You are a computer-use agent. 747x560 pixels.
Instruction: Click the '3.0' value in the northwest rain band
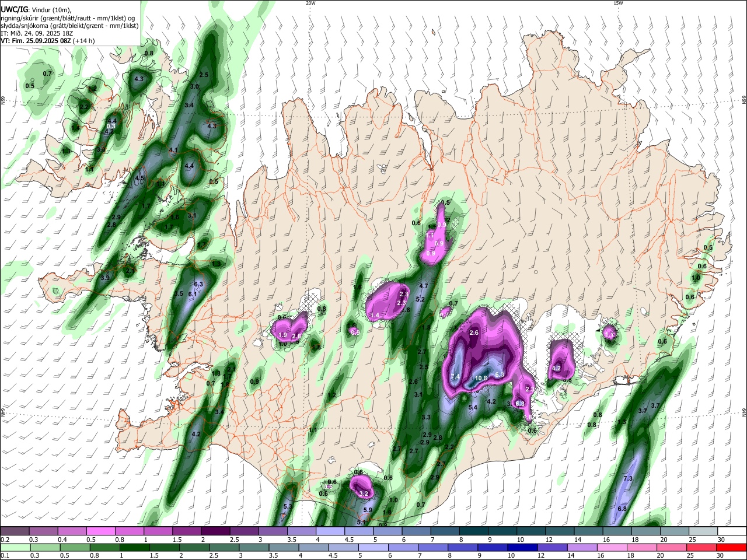195,86
